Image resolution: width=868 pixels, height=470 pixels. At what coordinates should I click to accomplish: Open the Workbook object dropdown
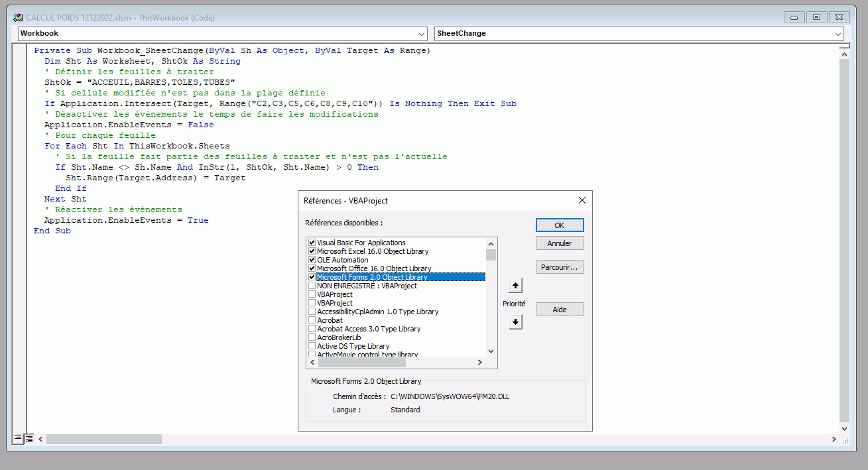point(422,33)
